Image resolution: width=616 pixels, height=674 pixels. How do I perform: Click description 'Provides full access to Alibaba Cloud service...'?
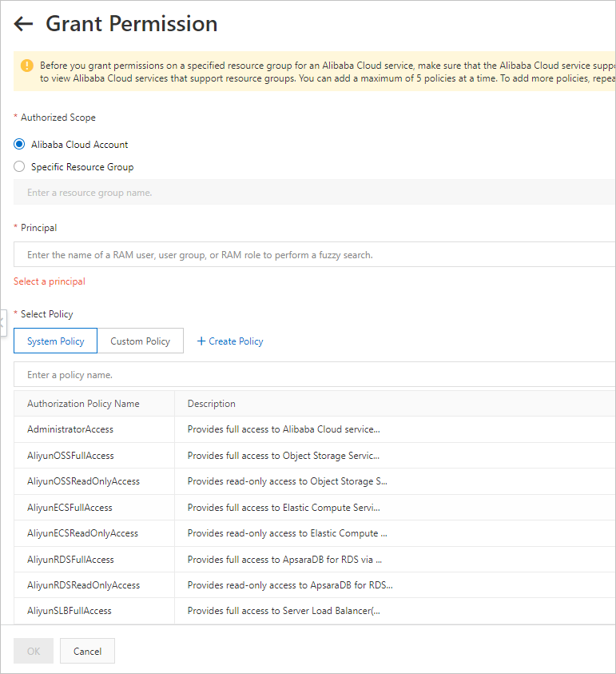(x=284, y=429)
